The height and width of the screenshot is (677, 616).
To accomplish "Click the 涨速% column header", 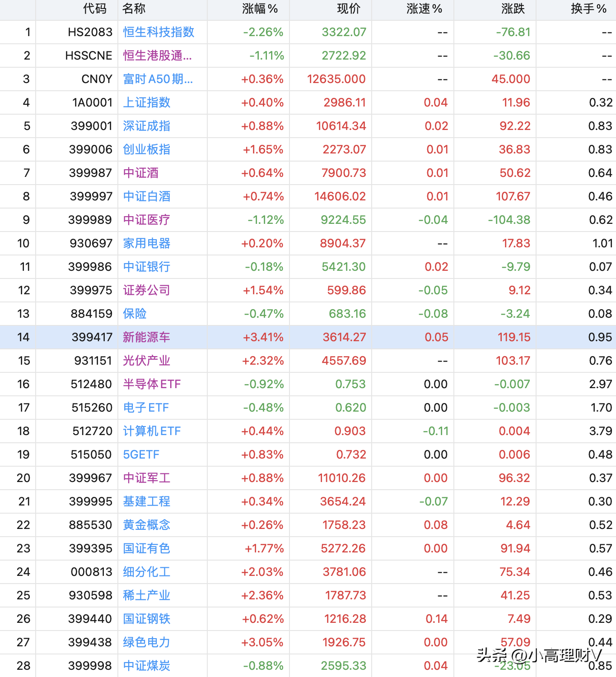I will [x=425, y=9].
